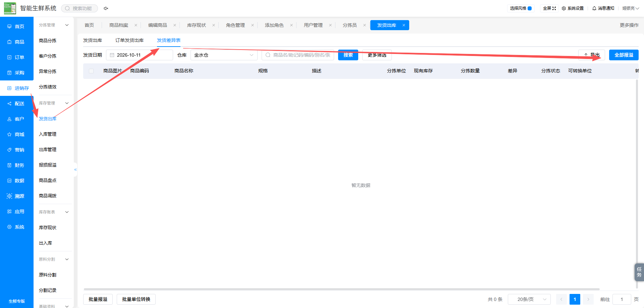Open the 角色管理 page tab
Image resolution: width=644 pixels, height=308 pixels.
click(x=235, y=25)
